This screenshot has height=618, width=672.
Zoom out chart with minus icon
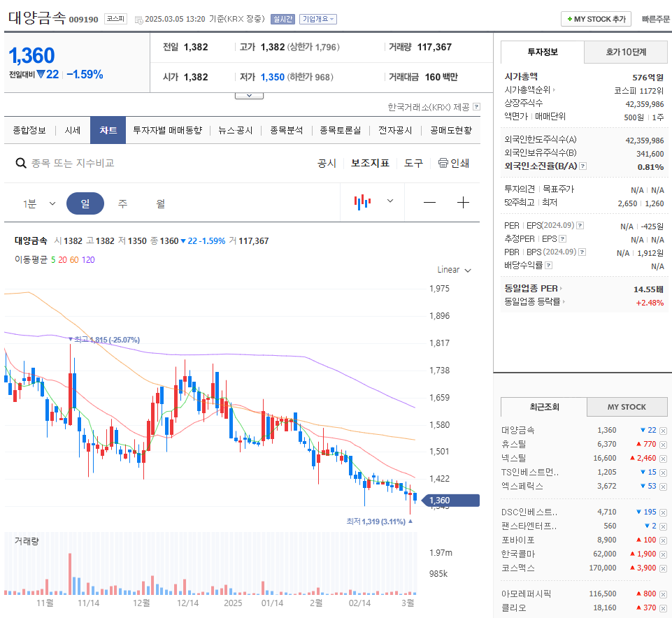coord(429,203)
